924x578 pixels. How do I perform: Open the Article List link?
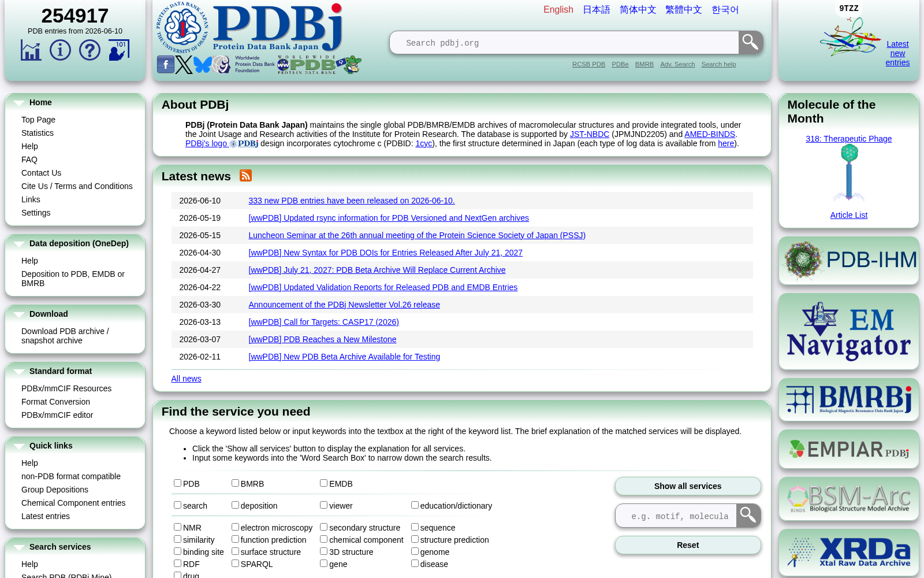tap(849, 215)
